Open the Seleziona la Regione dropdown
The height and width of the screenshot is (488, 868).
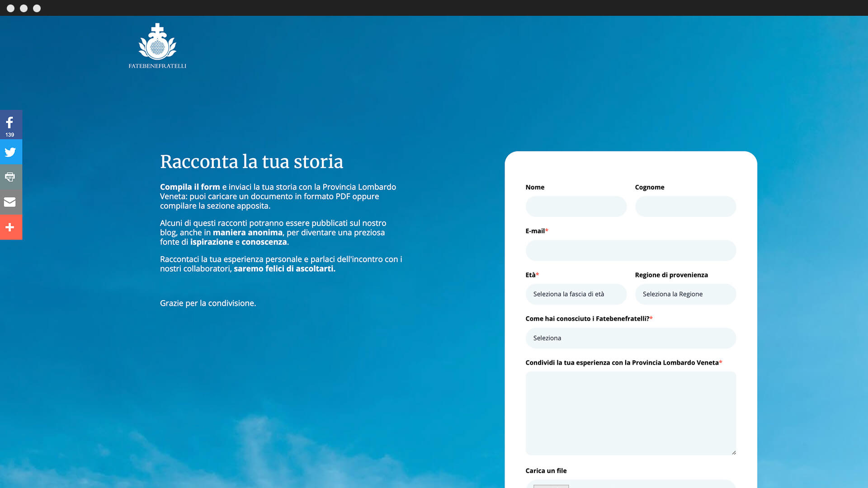tap(685, 294)
